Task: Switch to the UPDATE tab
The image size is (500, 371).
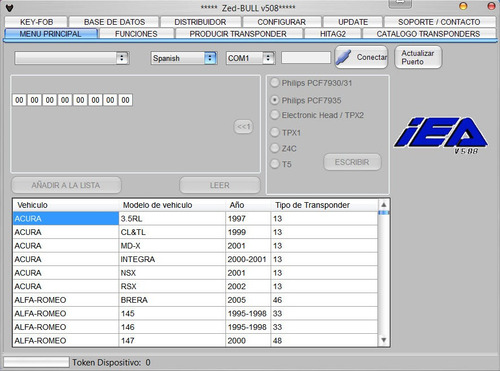Action: click(x=353, y=22)
